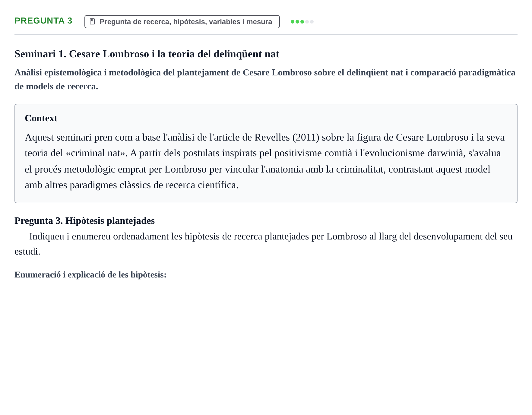The width and height of the screenshot is (532, 415).
Task: Click the context paragraph beginning 'Aquest seminari pren'
Action: pyautogui.click(x=265, y=161)
